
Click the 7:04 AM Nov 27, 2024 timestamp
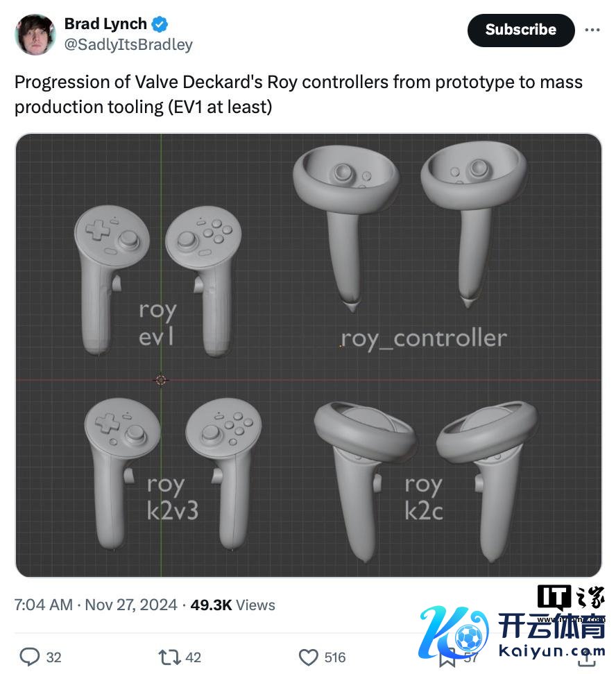tap(96, 605)
